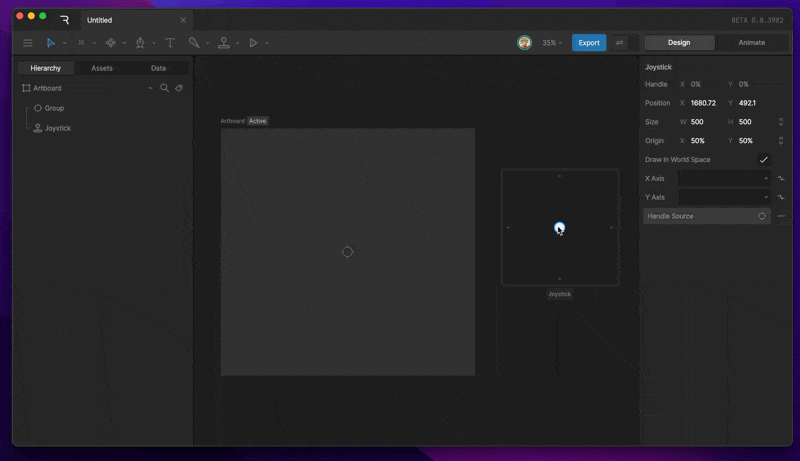Select Group in the hierarchy
The width and height of the screenshot is (800, 461).
(x=54, y=108)
